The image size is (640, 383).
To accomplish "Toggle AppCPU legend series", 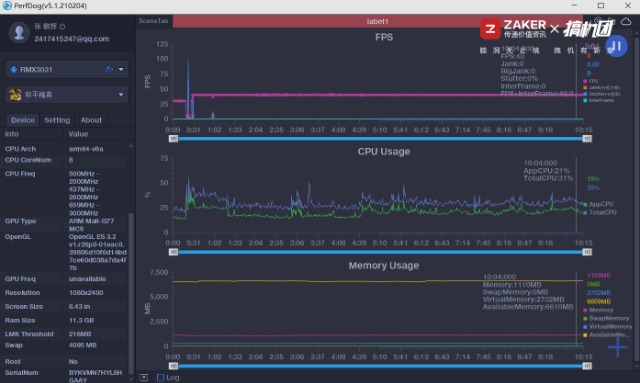I will pyautogui.click(x=598, y=204).
